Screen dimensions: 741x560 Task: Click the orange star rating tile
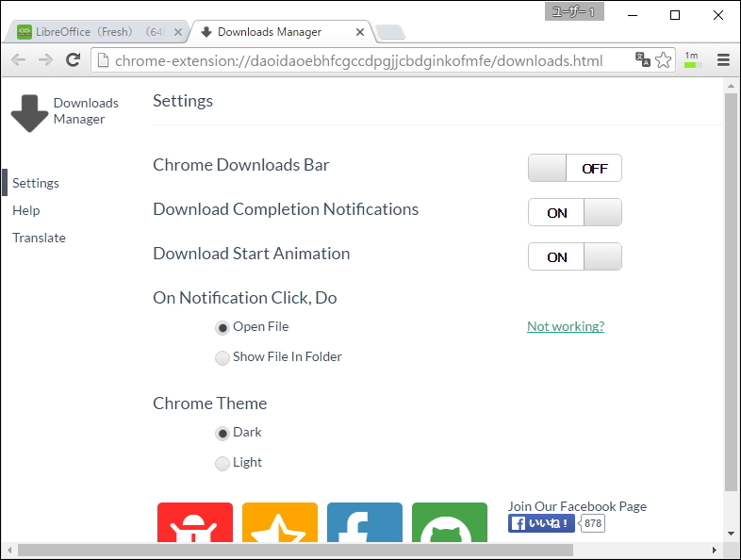tap(280, 522)
